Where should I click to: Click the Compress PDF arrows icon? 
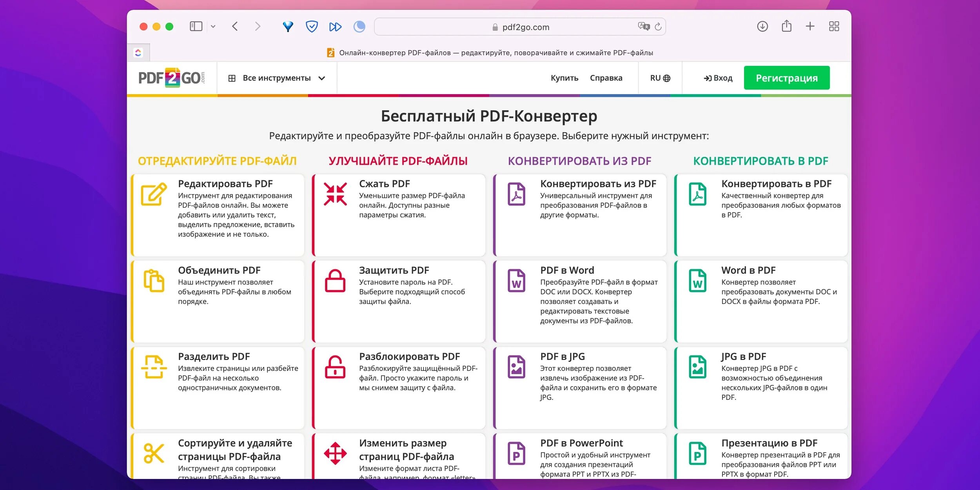click(x=335, y=194)
